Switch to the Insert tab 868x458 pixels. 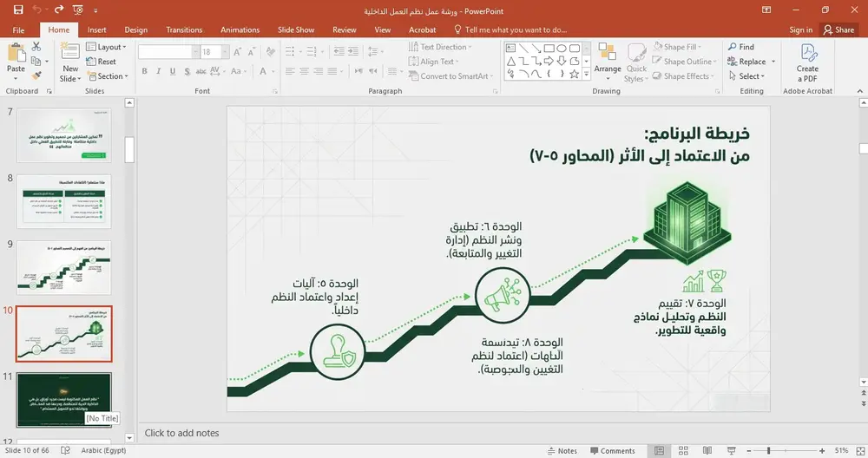pyautogui.click(x=97, y=29)
